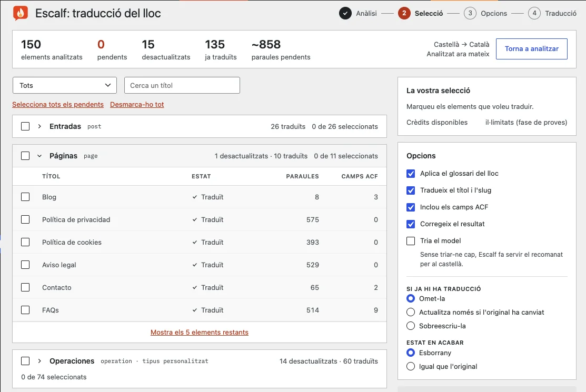586x392 pixels.
Task: Click the Traduït checkmark in Blog row
Action: pos(195,197)
